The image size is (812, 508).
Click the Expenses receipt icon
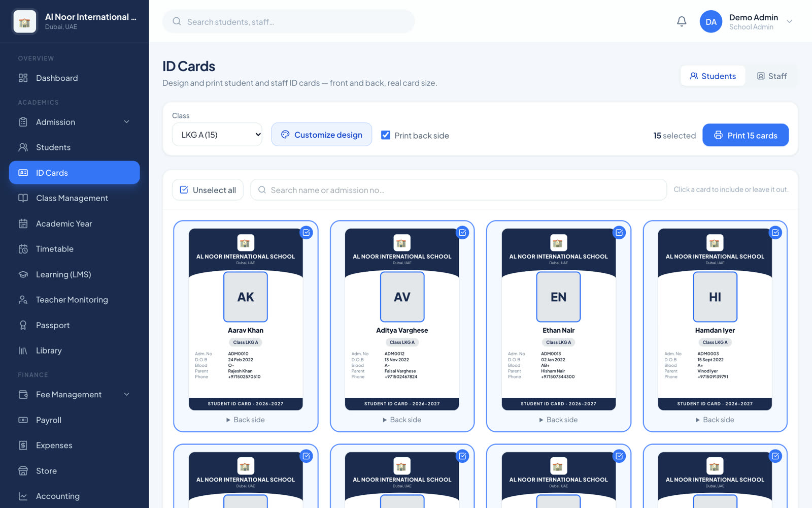[23, 446]
